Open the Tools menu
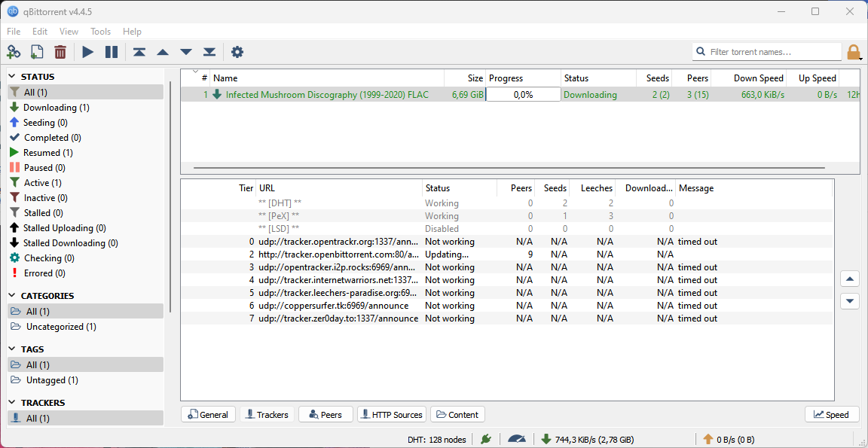This screenshot has width=868, height=448. coord(101,32)
